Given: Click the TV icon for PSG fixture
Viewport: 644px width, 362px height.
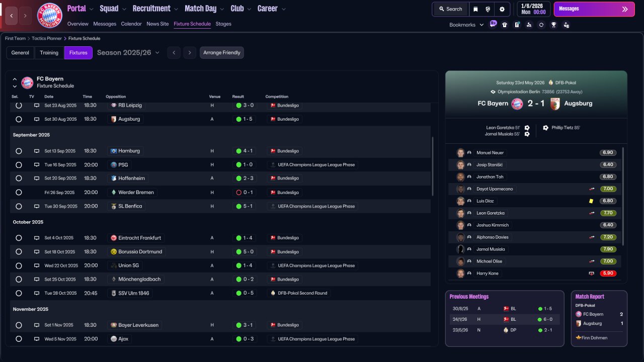Looking at the screenshot, I should pyautogui.click(x=37, y=164).
